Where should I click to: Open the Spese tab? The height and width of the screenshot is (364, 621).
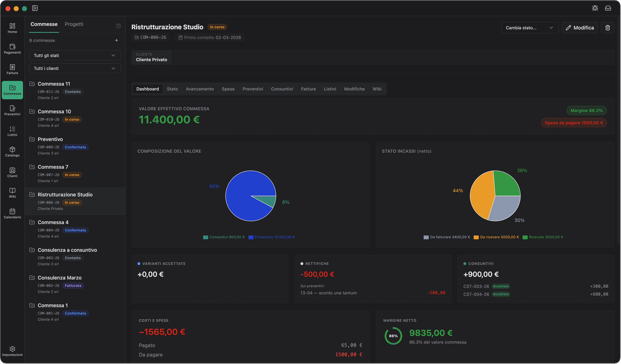click(228, 89)
